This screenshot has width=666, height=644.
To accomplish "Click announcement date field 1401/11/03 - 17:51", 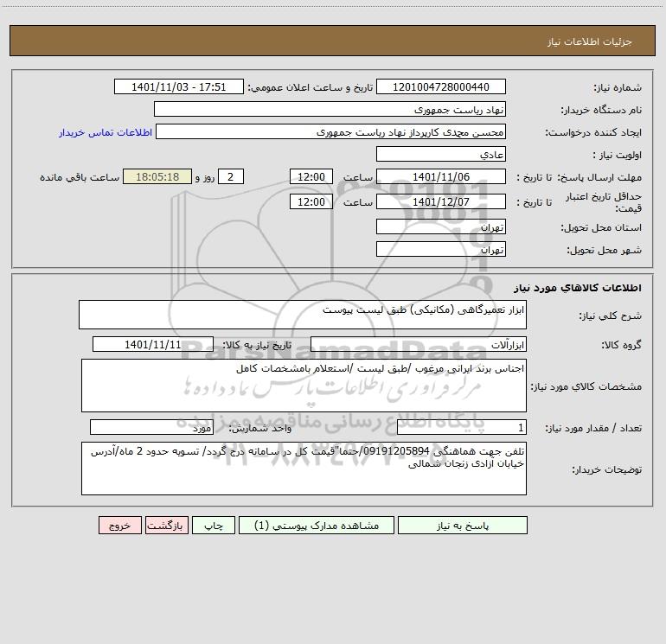I will 179,86.
